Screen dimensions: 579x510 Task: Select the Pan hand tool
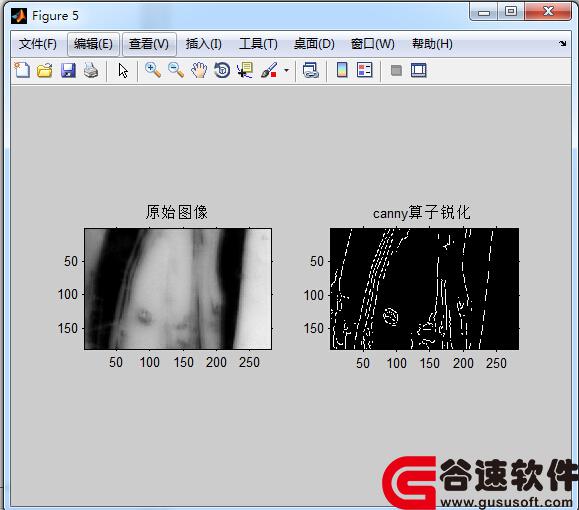tap(199, 70)
